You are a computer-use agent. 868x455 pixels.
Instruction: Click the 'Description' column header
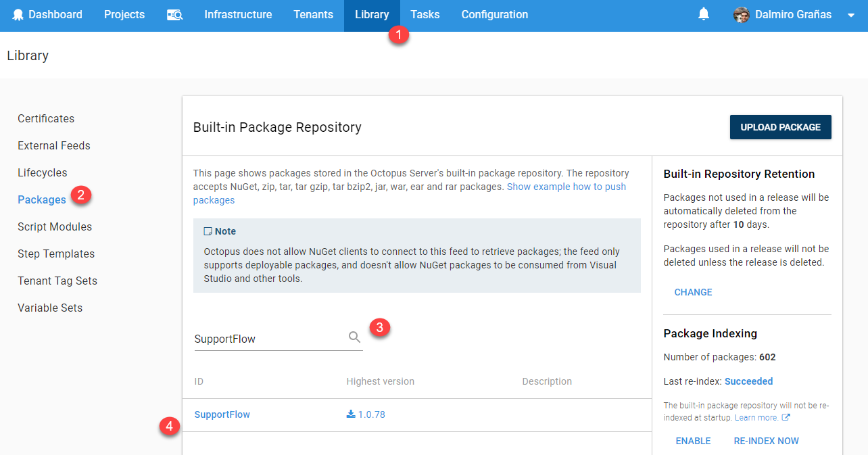[547, 381]
